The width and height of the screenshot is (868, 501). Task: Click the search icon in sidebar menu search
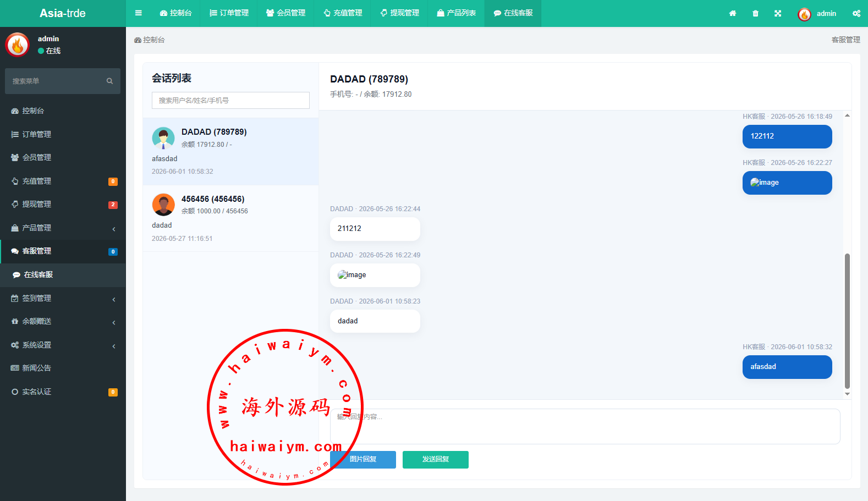(109, 81)
